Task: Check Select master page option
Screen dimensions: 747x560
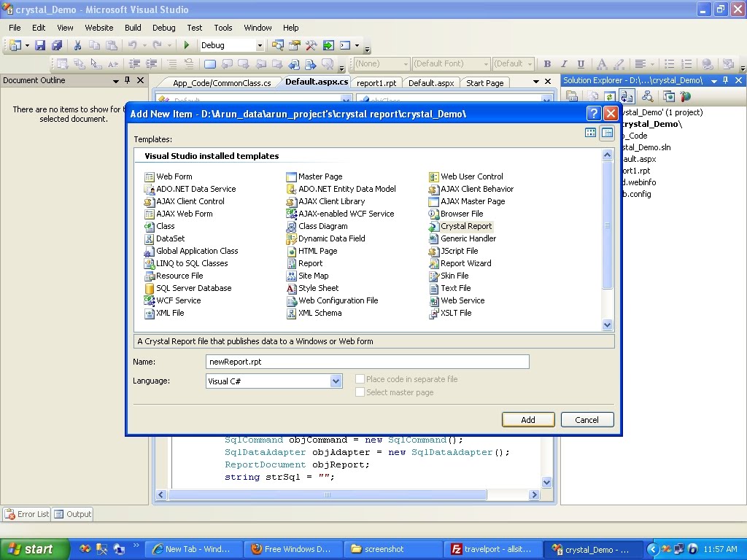Action: tap(360, 392)
